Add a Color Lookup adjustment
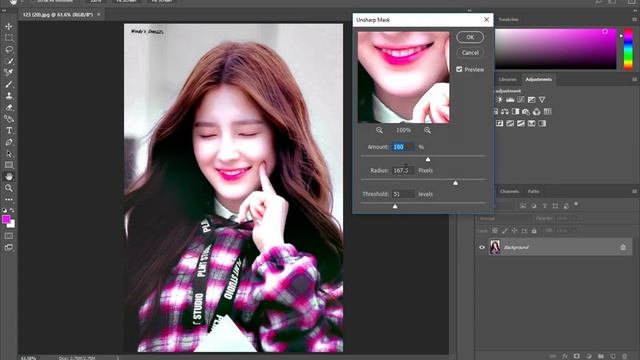This screenshot has height=360, width=640. (547, 111)
